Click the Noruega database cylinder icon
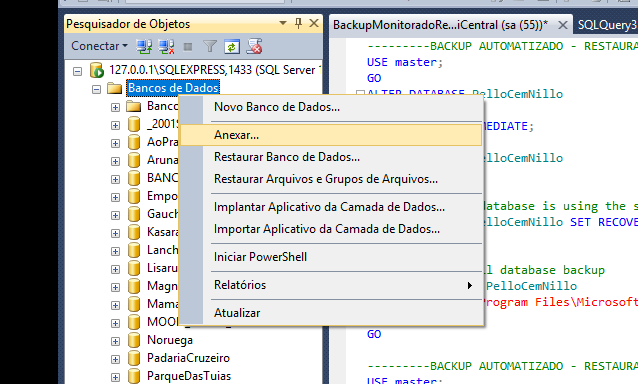The width and height of the screenshot is (638, 384). tap(134, 340)
